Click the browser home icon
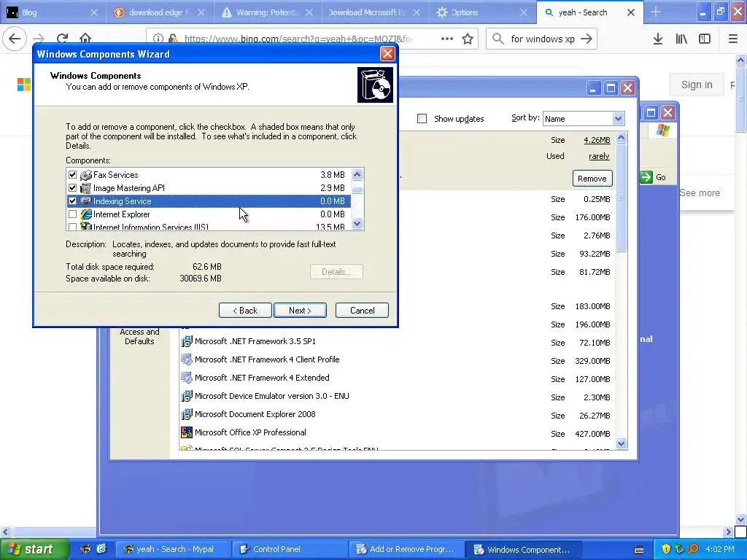The height and width of the screenshot is (560, 747). pos(85,39)
